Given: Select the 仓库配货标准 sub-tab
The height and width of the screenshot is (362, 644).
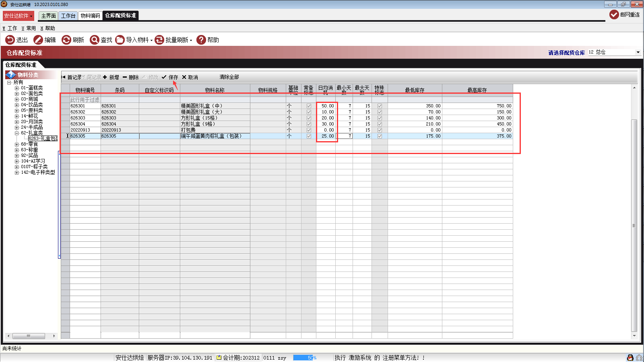Looking at the screenshot, I should [21, 65].
